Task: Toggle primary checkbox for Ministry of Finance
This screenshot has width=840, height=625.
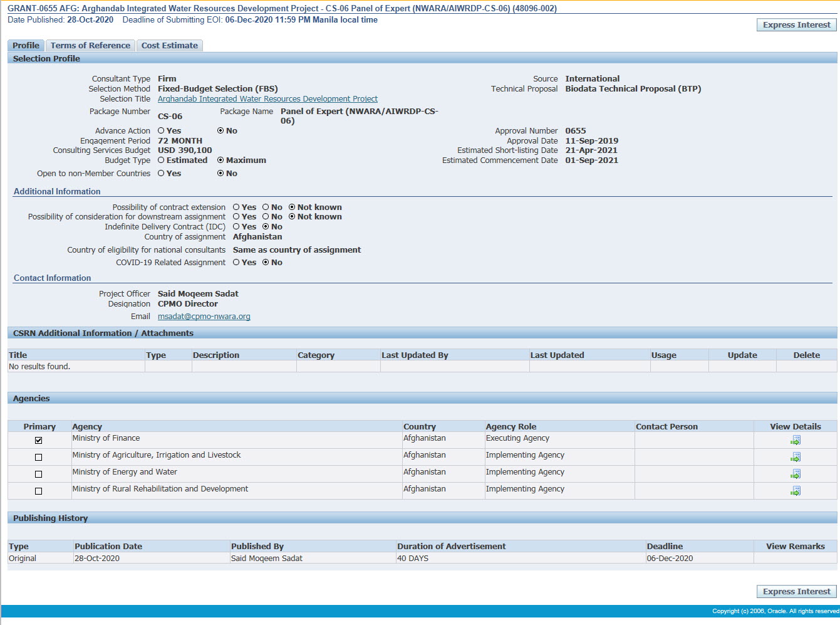Action: point(39,441)
